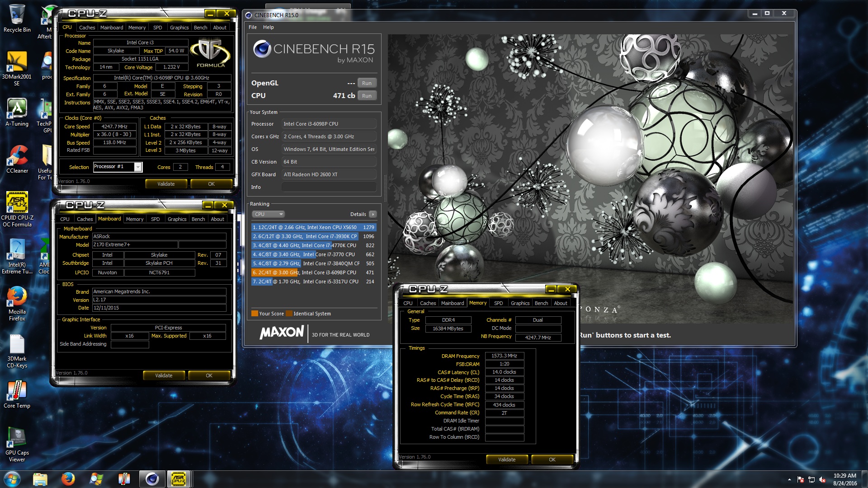
Task: Click Validate in Memory CPU-Z window
Action: click(507, 460)
